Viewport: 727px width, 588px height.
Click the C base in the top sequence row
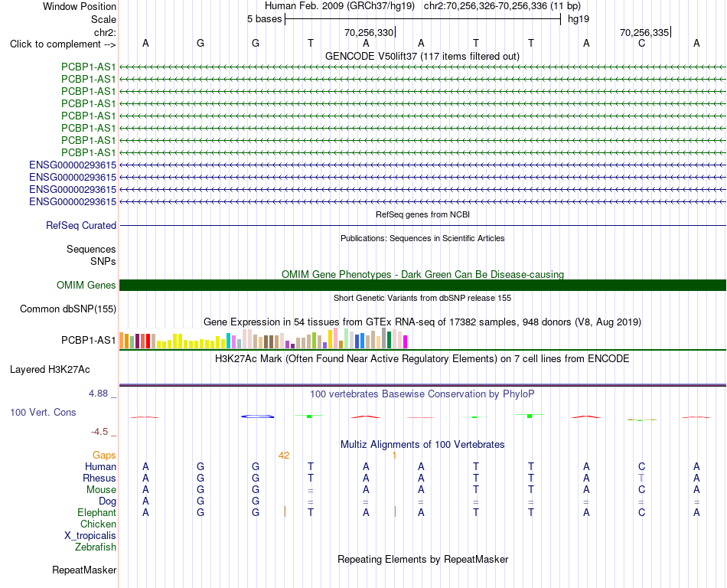(642, 44)
